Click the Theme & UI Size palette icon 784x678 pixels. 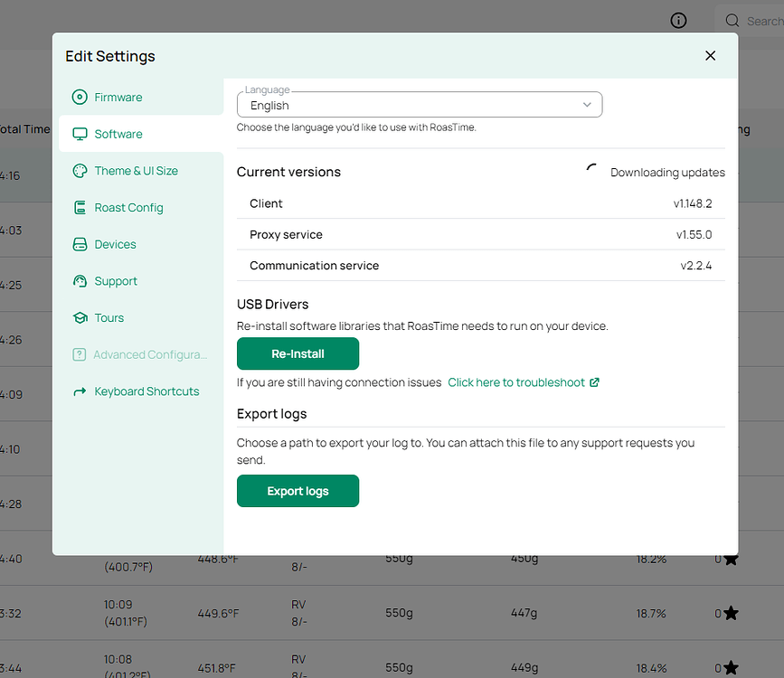click(x=80, y=171)
